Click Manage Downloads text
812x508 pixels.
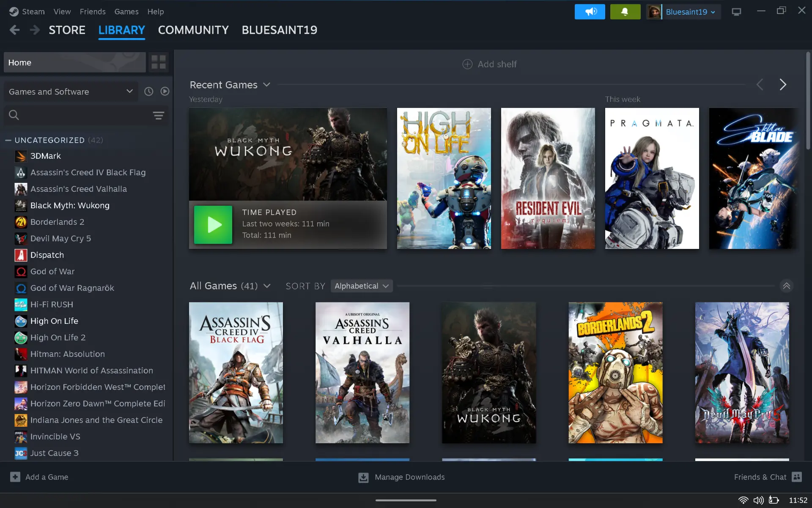pyautogui.click(x=409, y=477)
